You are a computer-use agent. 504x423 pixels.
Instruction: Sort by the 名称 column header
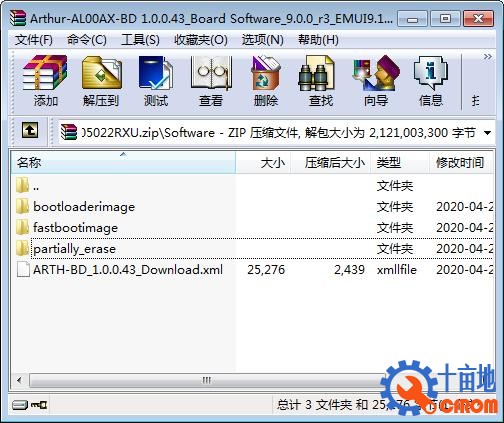pos(123,162)
